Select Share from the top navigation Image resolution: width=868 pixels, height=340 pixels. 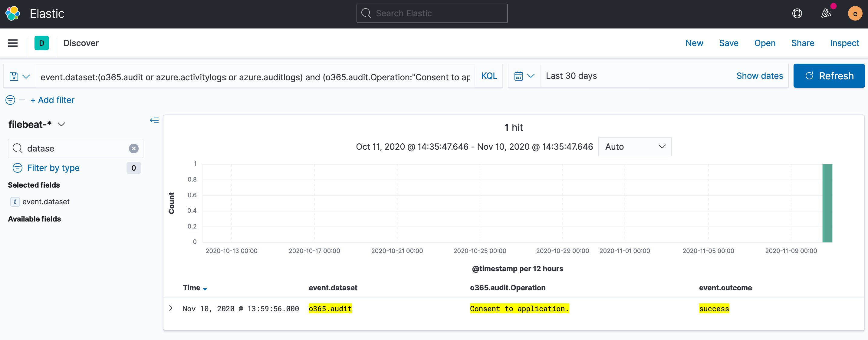point(803,43)
